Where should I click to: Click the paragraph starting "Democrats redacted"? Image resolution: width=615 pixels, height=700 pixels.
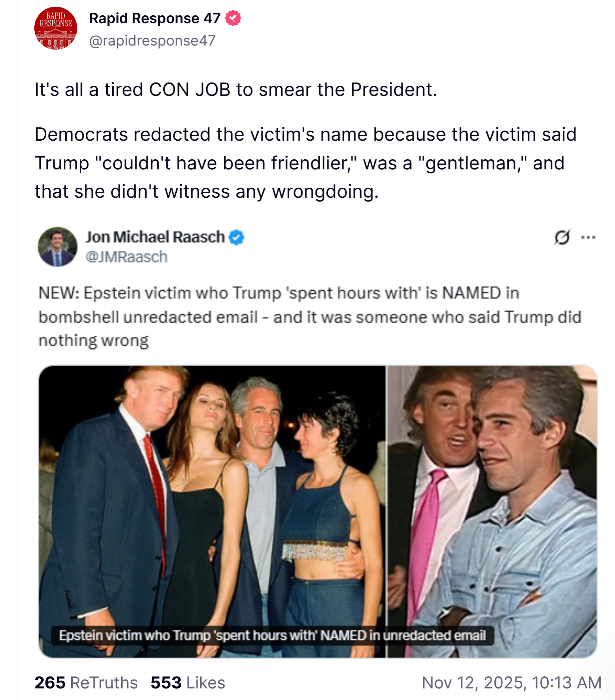click(x=305, y=163)
